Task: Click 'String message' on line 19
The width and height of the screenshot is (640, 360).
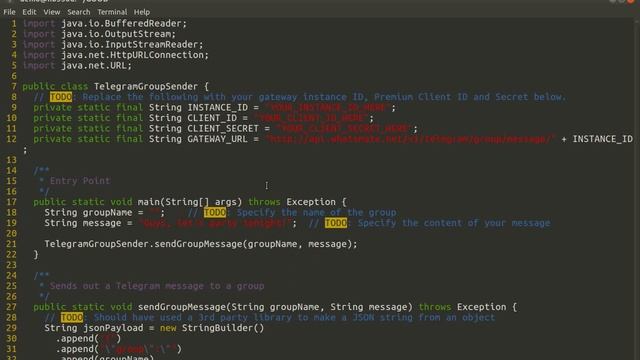Action: 83,223
